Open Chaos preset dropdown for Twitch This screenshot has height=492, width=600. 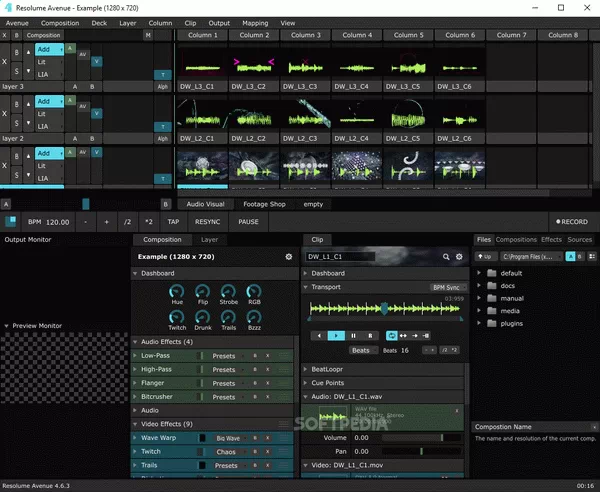230,452
